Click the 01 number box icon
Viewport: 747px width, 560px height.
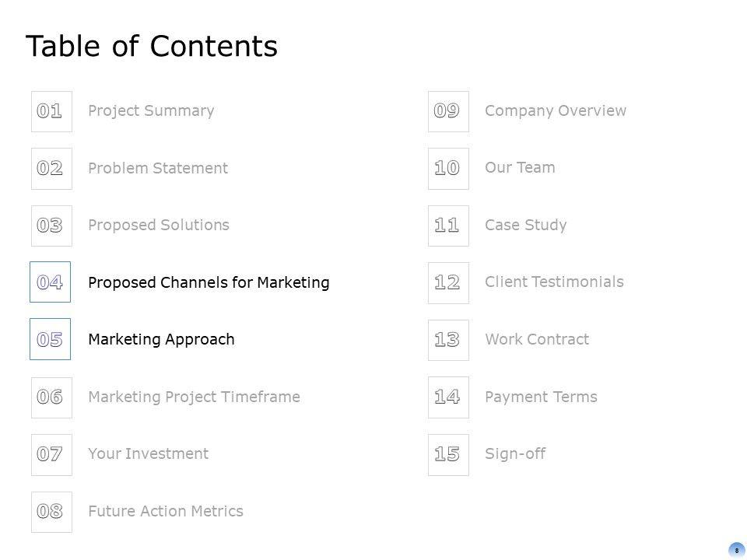(x=51, y=111)
